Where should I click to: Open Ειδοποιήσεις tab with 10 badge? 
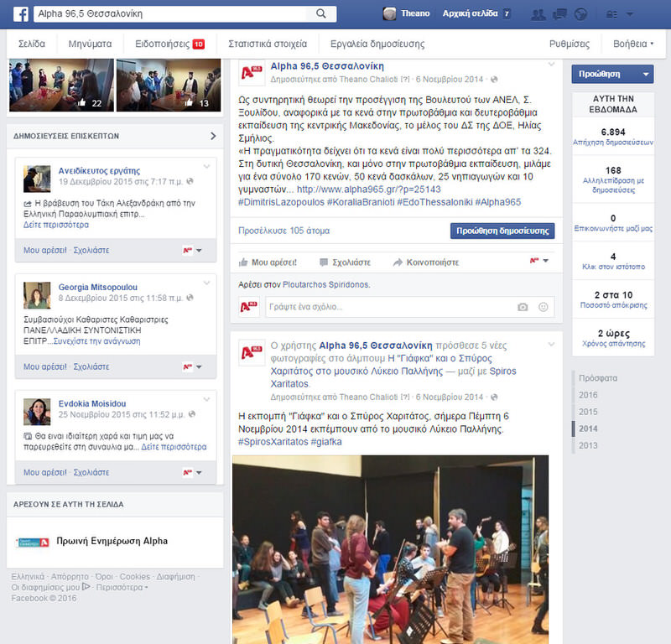click(170, 44)
